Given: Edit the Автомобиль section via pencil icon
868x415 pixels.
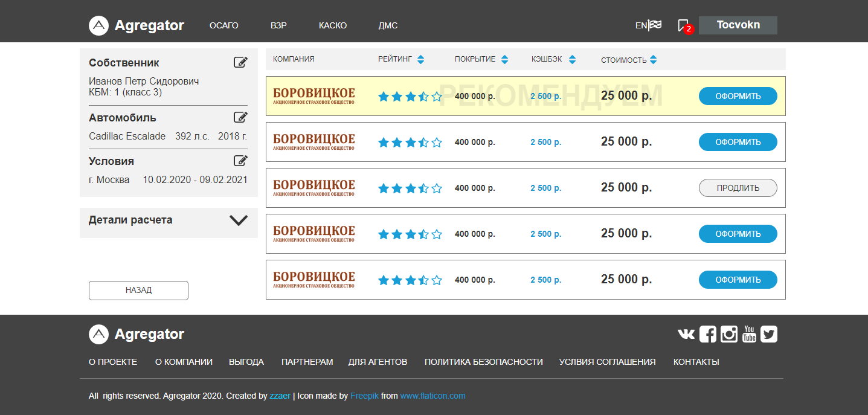Looking at the screenshot, I should (240, 117).
